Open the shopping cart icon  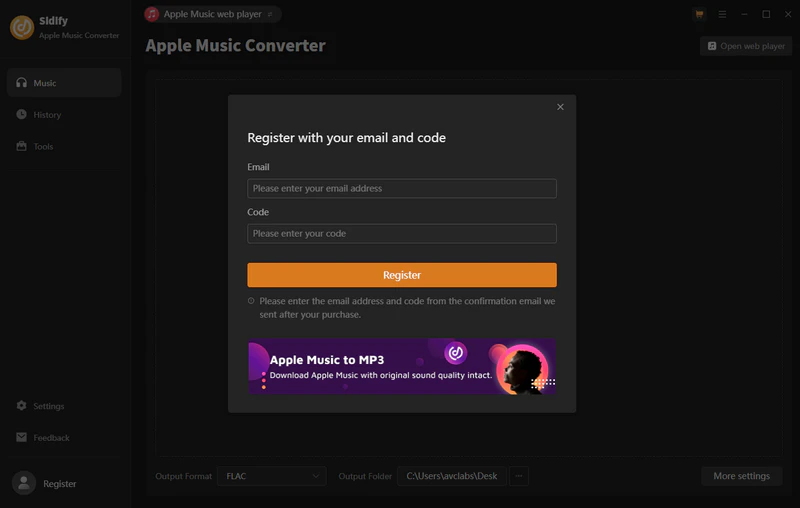pyautogui.click(x=699, y=14)
